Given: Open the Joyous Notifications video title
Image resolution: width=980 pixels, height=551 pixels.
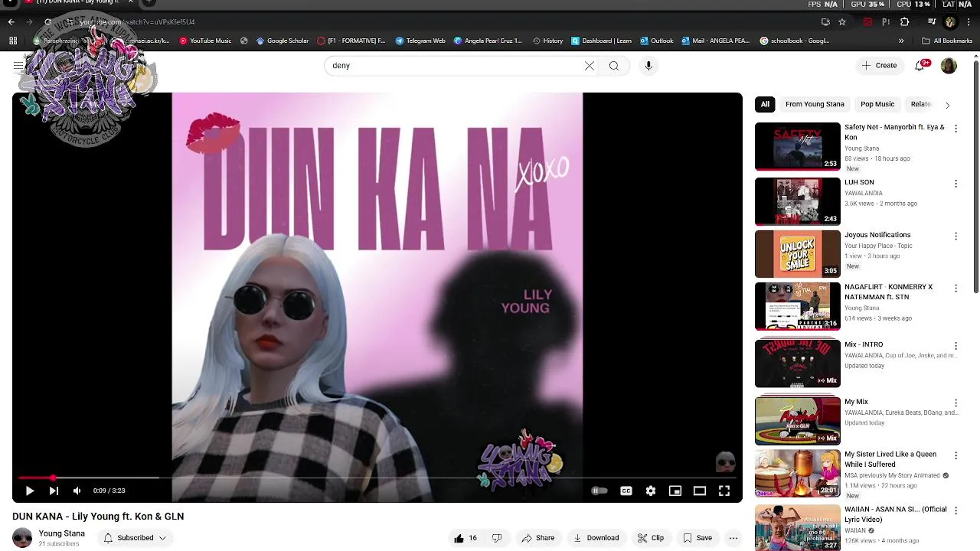Looking at the screenshot, I should coord(877,235).
